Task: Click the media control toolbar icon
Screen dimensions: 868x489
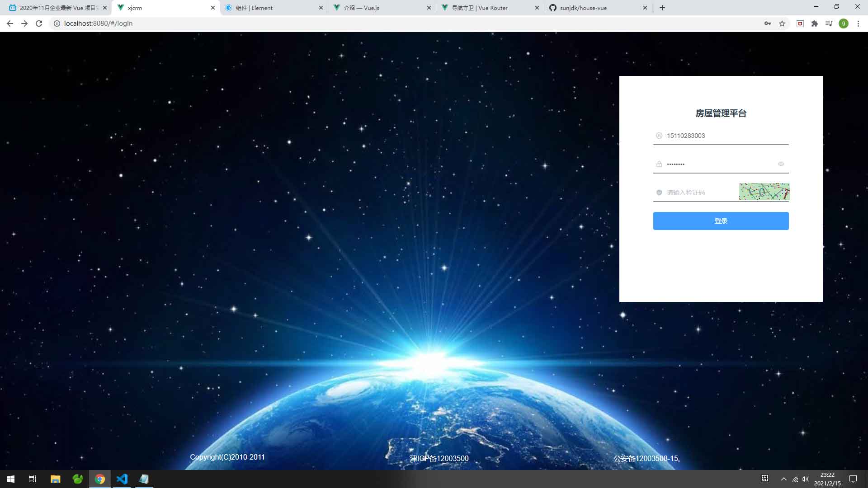Action: 829,24
